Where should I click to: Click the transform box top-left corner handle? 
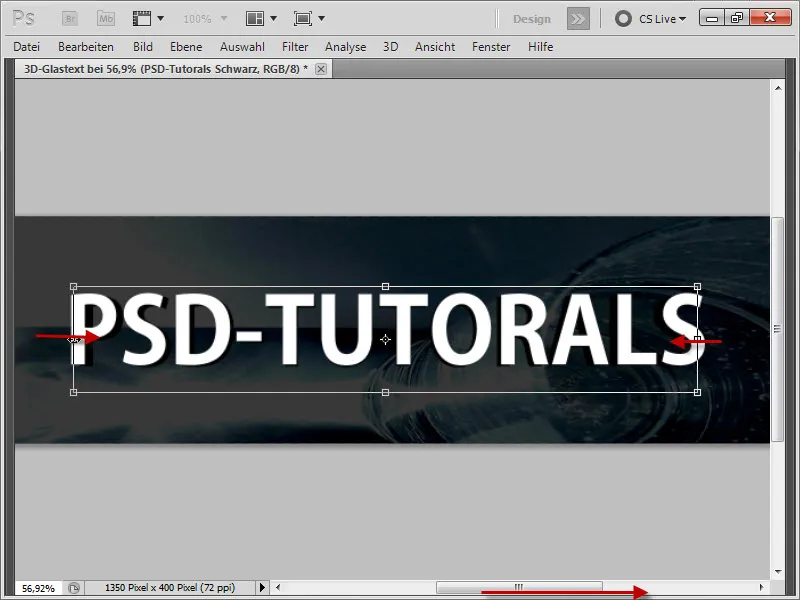[x=73, y=287]
